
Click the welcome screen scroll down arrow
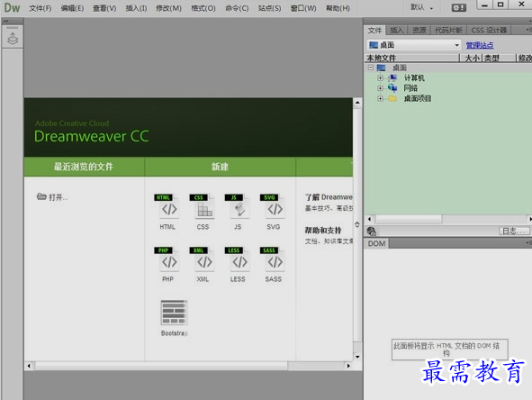click(x=357, y=357)
